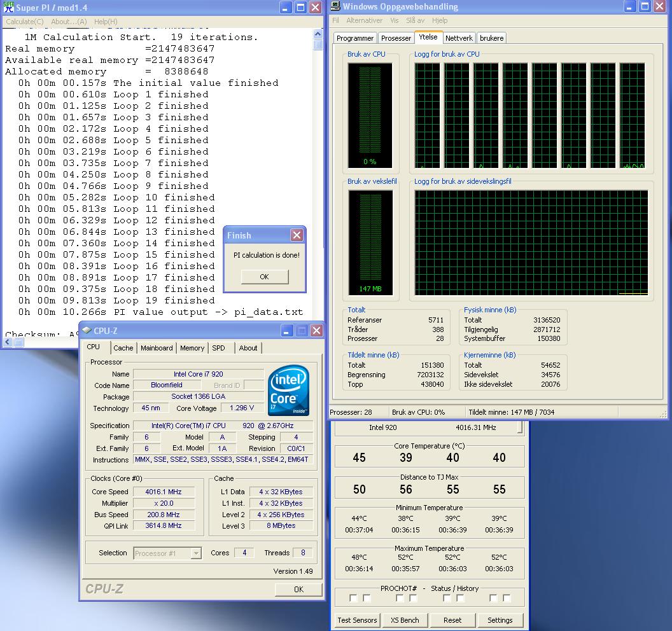This screenshot has height=631, width=672.
Task: Click the Super PI vertical scrollbar thumb
Action: click(x=318, y=44)
